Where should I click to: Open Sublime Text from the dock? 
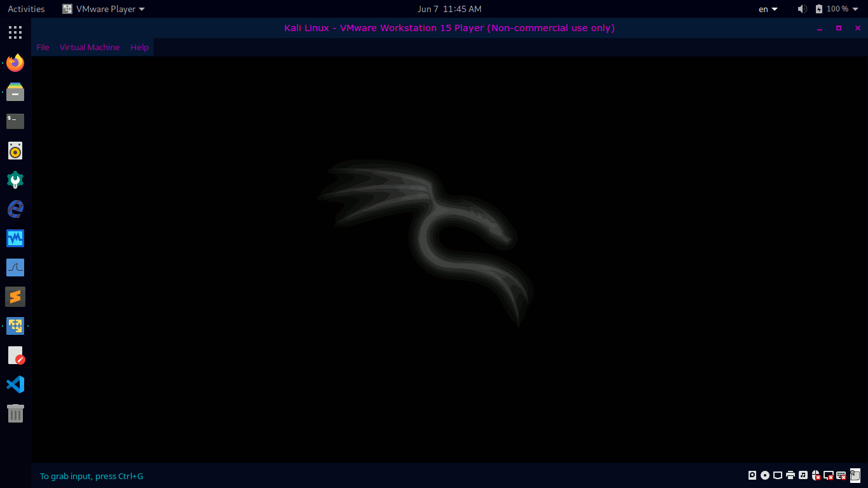[15, 296]
